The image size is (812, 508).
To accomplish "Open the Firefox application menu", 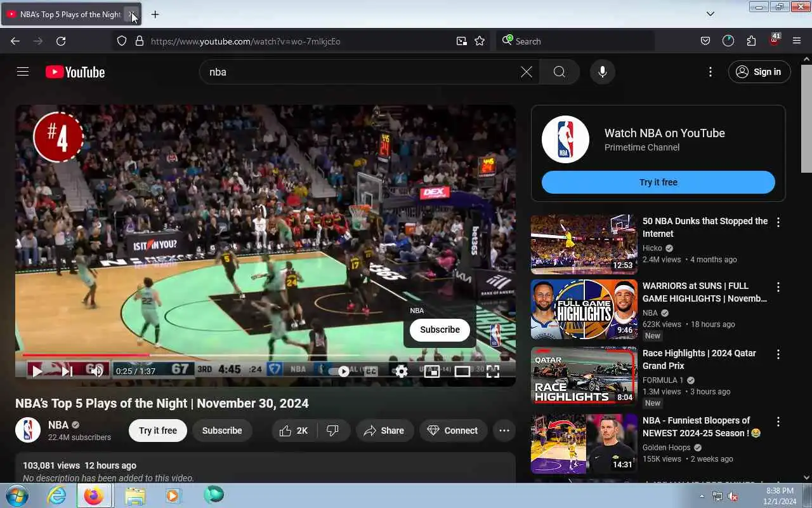I will [x=797, y=41].
